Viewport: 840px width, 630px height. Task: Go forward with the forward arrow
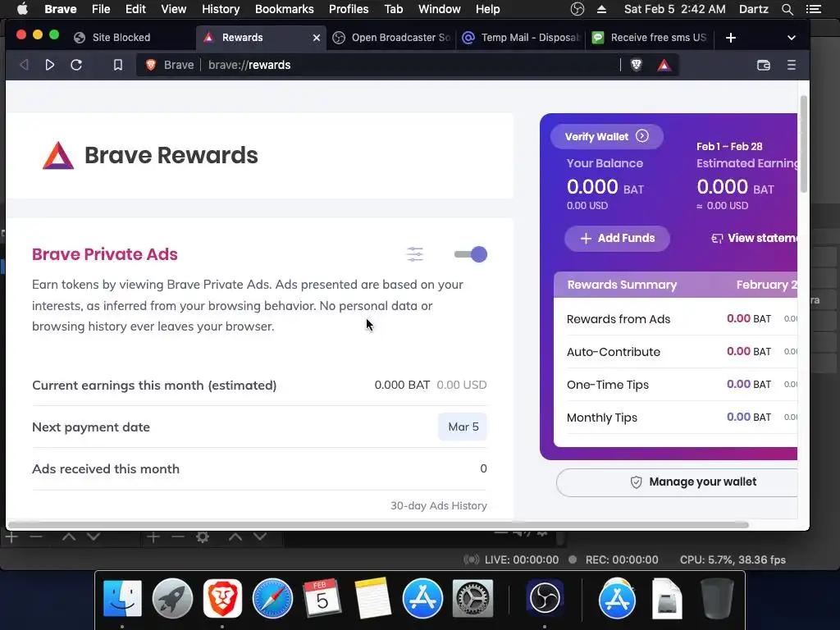coord(49,65)
